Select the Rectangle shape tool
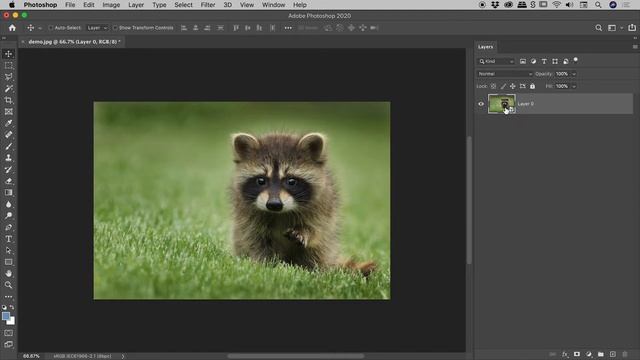This screenshot has height=360, width=640. click(9, 262)
